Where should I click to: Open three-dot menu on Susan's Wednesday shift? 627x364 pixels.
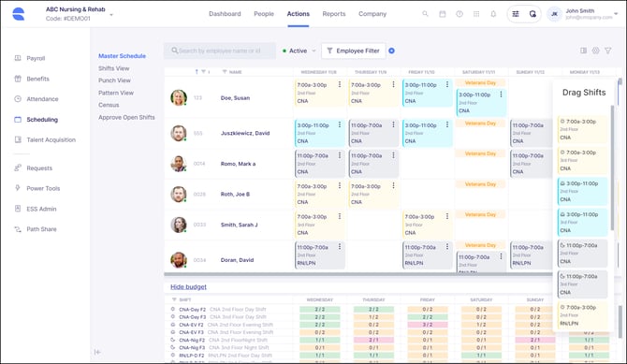pyautogui.click(x=340, y=84)
